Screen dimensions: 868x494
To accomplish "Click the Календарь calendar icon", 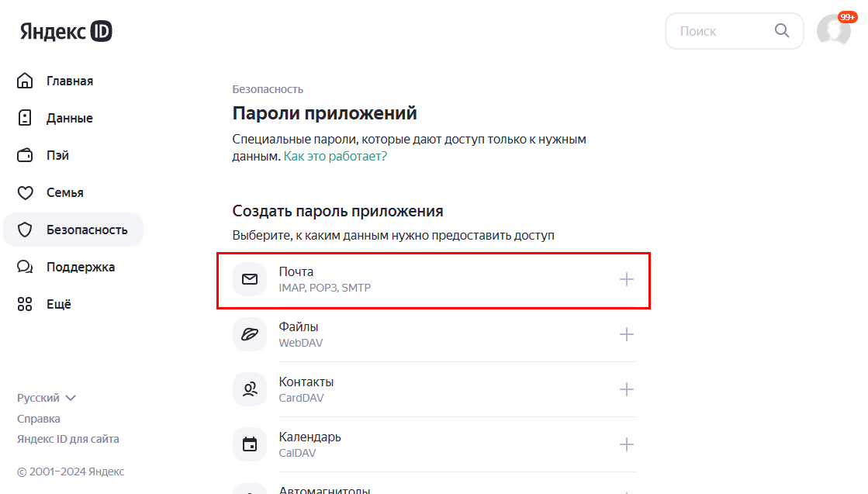I will point(250,444).
